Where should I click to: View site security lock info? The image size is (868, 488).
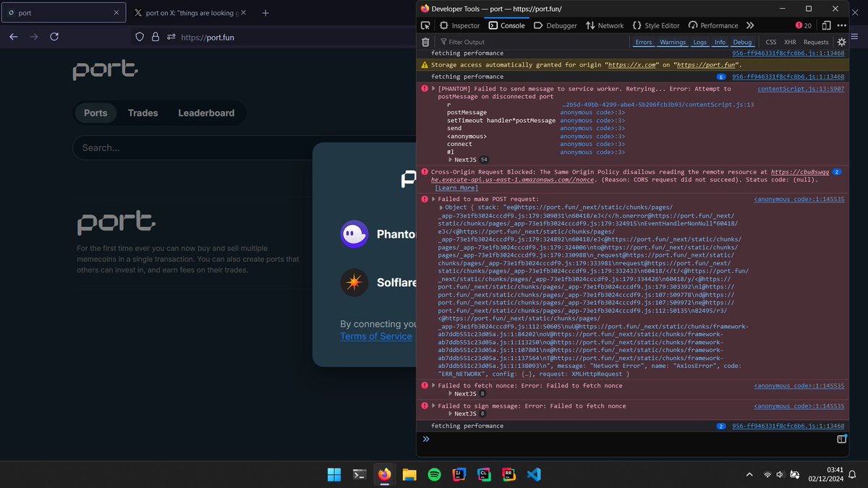click(x=156, y=37)
